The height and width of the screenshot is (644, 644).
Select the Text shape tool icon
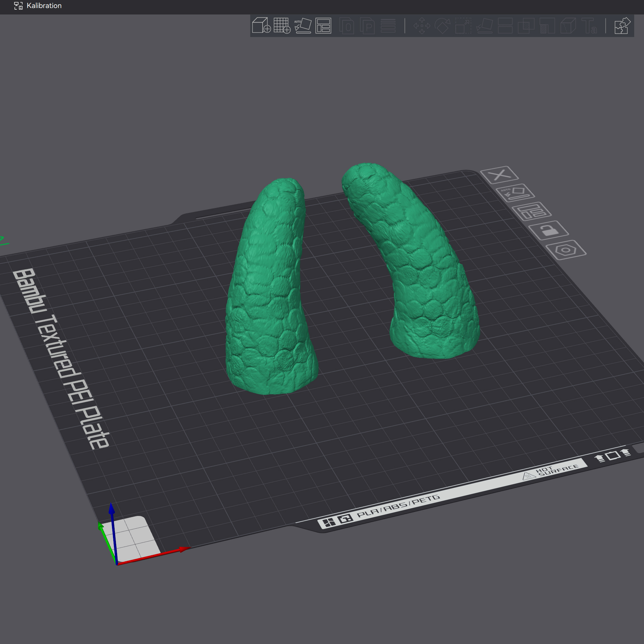coord(589,25)
